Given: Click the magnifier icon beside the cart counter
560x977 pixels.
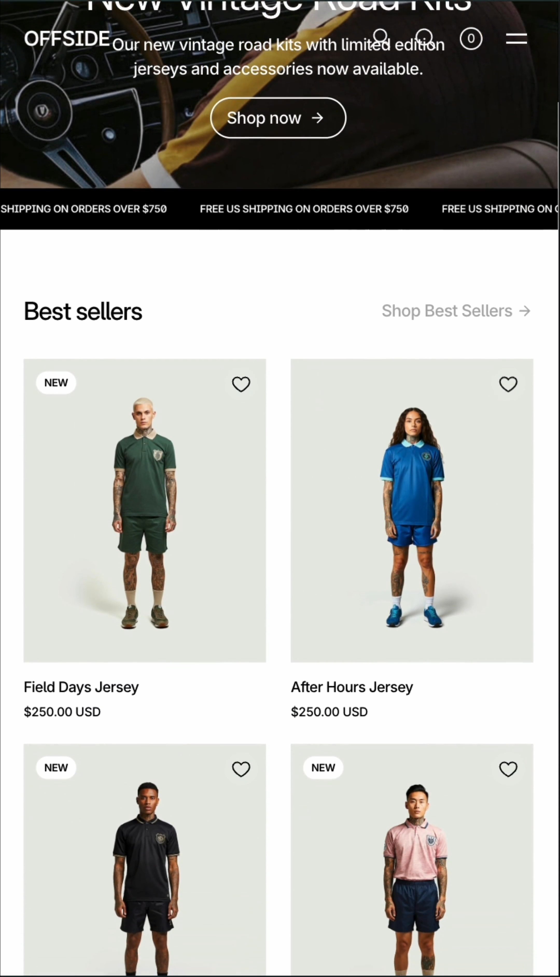Looking at the screenshot, I should pos(425,37).
